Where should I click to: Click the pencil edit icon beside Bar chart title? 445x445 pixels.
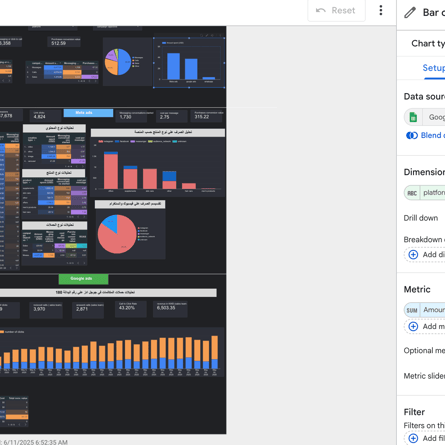[x=410, y=13]
